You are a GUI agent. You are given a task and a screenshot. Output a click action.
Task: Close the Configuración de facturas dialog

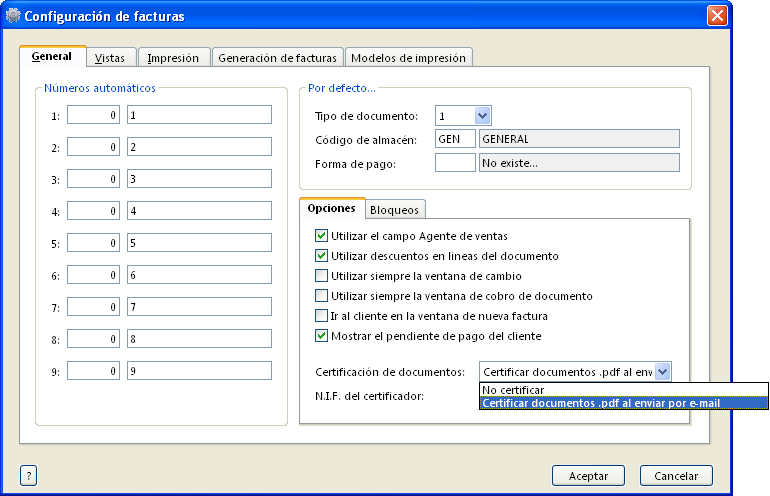[x=716, y=16]
